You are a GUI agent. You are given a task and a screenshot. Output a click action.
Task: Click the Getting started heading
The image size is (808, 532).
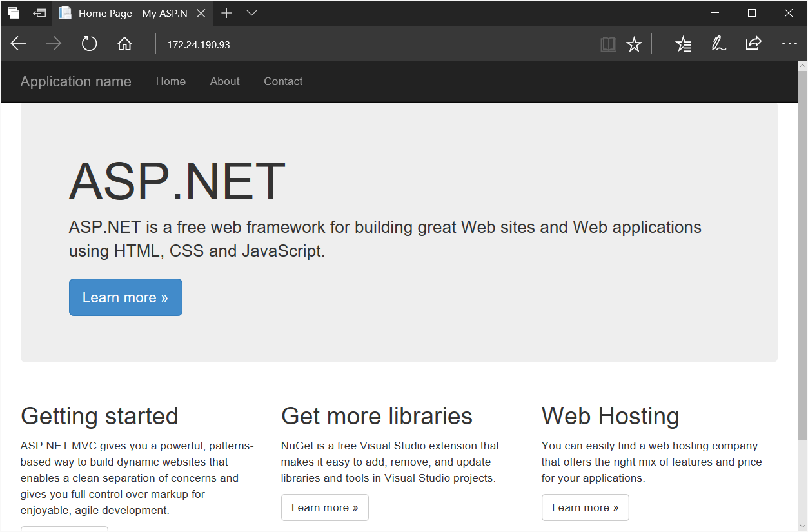click(99, 416)
